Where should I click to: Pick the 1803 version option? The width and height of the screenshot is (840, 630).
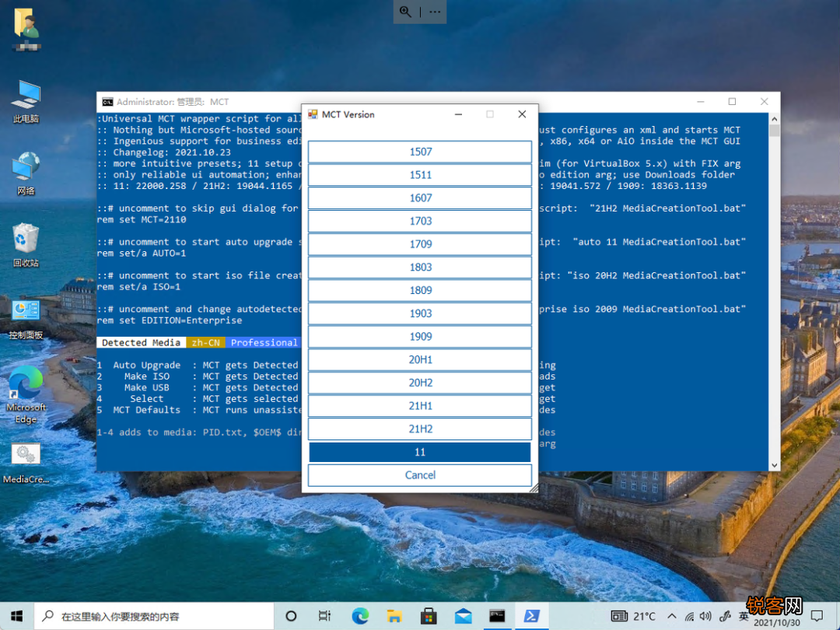click(x=420, y=267)
